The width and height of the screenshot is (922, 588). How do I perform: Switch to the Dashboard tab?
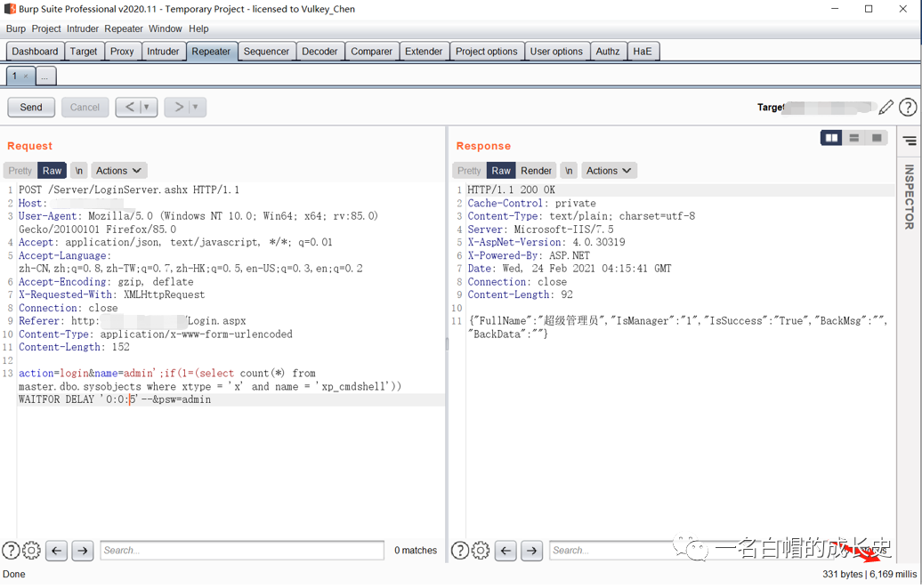coord(35,52)
